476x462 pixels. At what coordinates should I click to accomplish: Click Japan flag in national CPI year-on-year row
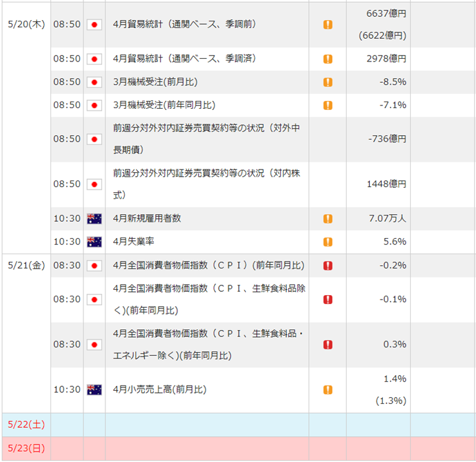click(94, 266)
